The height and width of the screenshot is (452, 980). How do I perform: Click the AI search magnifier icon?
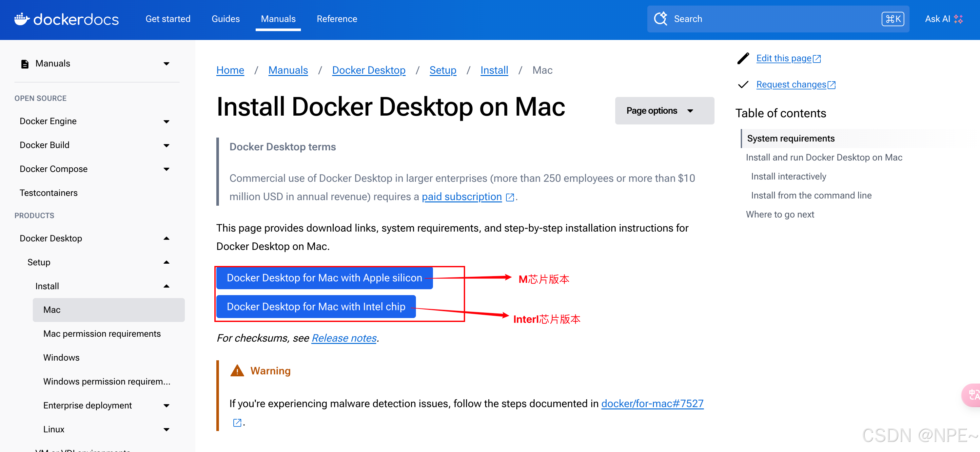(660, 19)
